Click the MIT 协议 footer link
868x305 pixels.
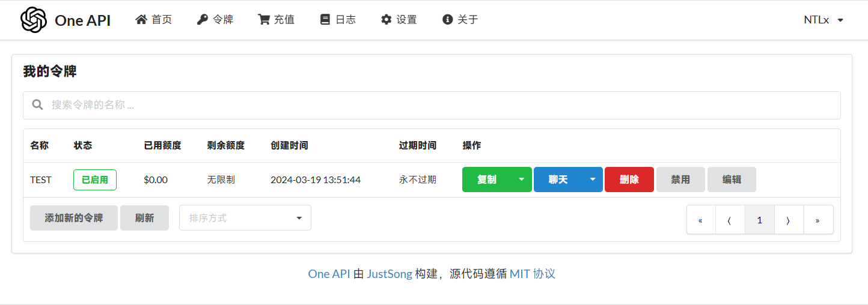tap(533, 274)
